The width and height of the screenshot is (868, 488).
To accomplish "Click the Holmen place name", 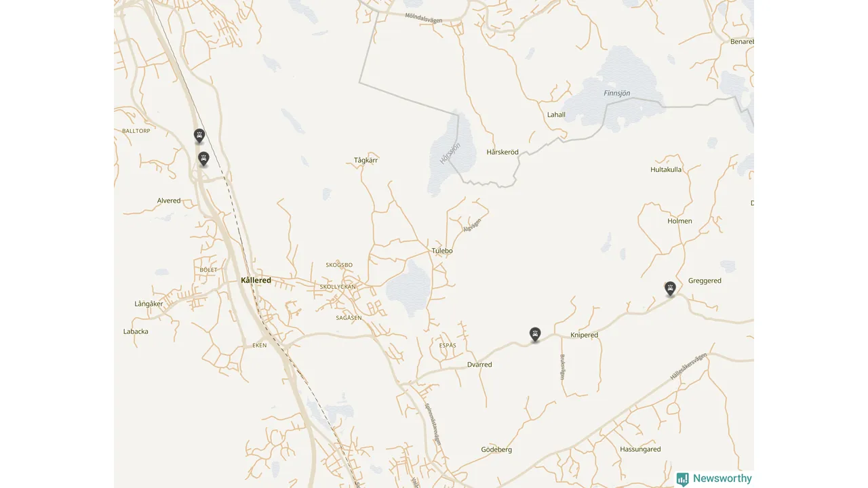I will click(x=679, y=221).
